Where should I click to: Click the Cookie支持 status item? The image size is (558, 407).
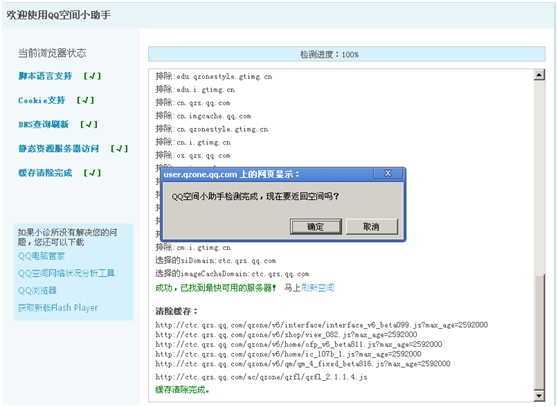(42, 100)
